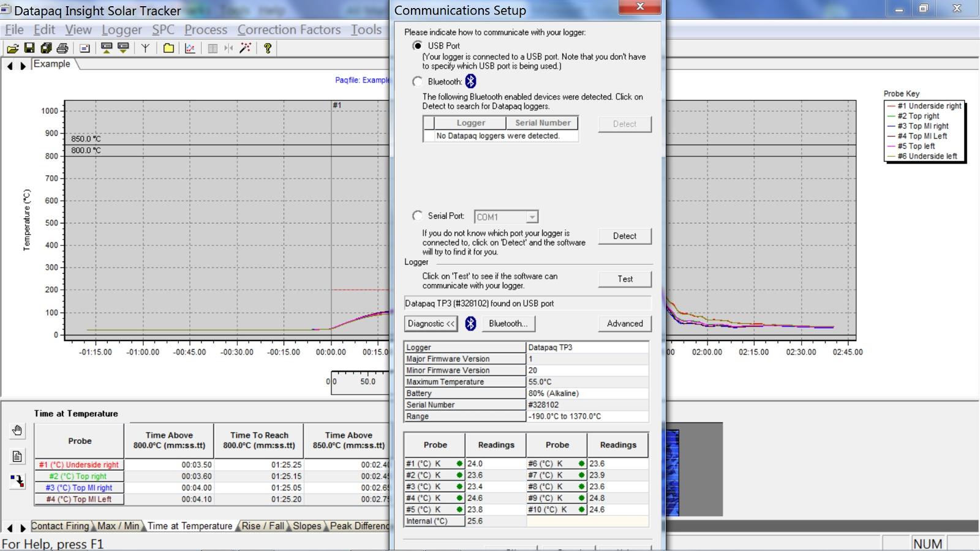Choose the Serial Port radio button
This screenshot has width=980, height=551.
pyautogui.click(x=418, y=216)
